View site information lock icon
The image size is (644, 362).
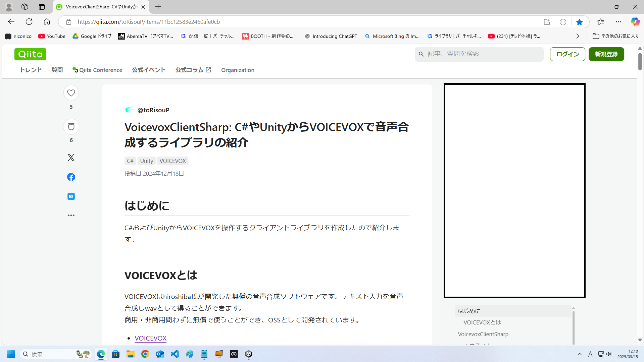tap(68, 22)
